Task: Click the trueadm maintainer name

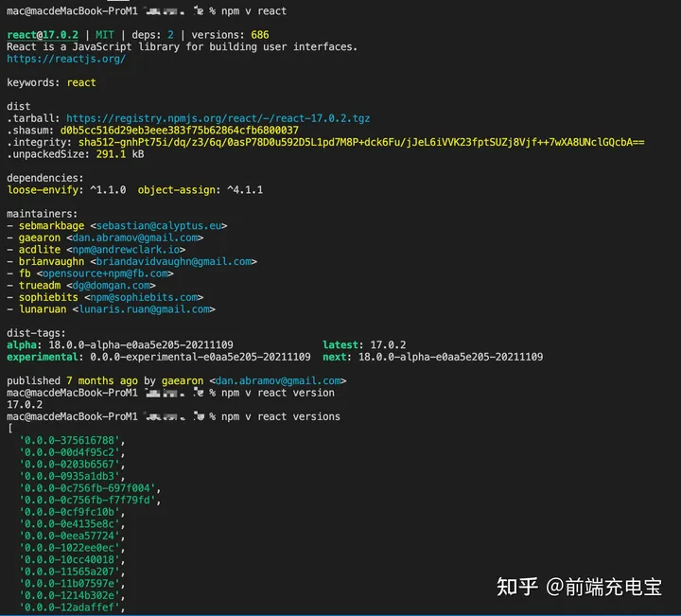Action: tap(40, 286)
